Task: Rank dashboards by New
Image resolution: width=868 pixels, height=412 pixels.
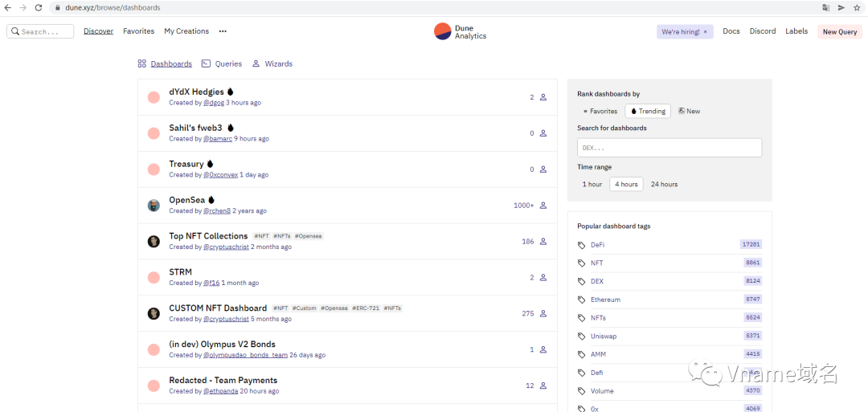Action: pos(690,111)
